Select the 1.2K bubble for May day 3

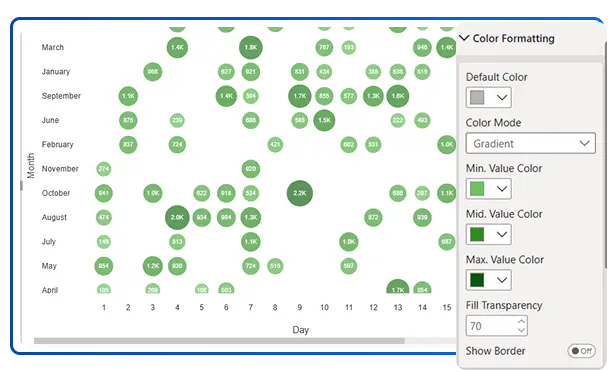[153, 266]
